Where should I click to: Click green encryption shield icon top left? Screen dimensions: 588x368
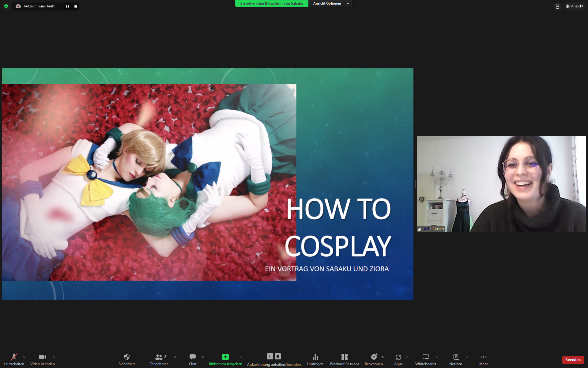click(6, 6)
